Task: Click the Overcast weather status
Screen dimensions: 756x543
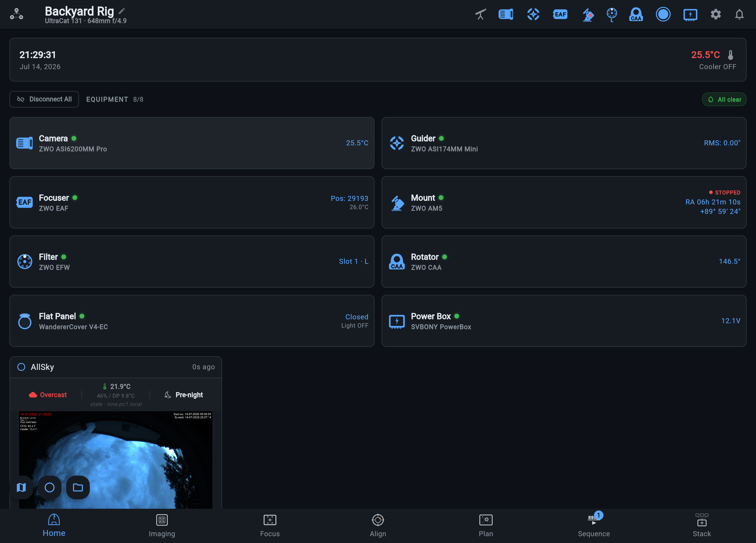Action: tap(48, 395)
